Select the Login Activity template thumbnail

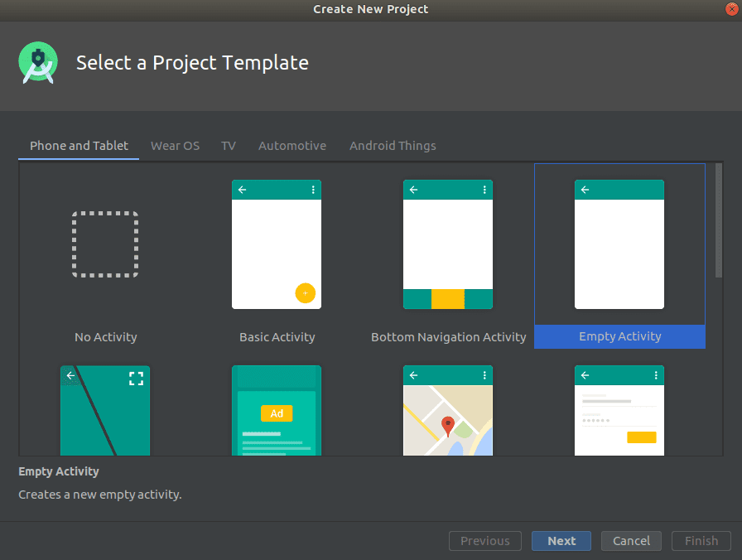[619, 410]
